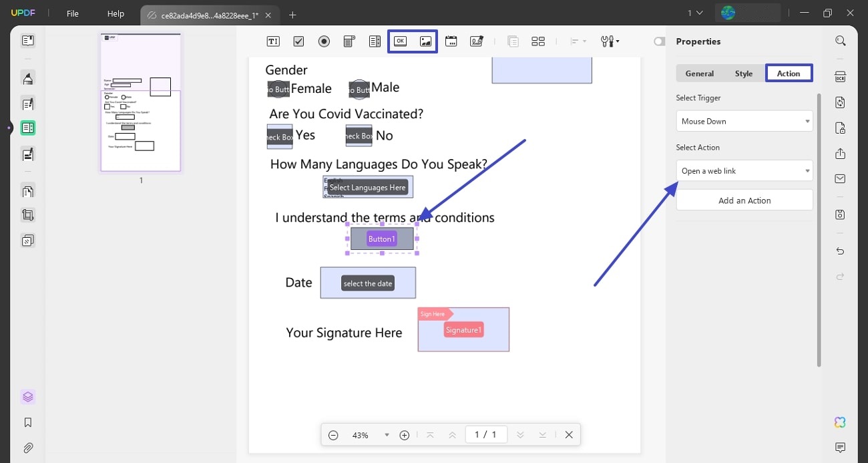Screen dimensions: 868x463
Task: Click the Yes Covid vaccinated checkbox
Action: tap(279, 136)
